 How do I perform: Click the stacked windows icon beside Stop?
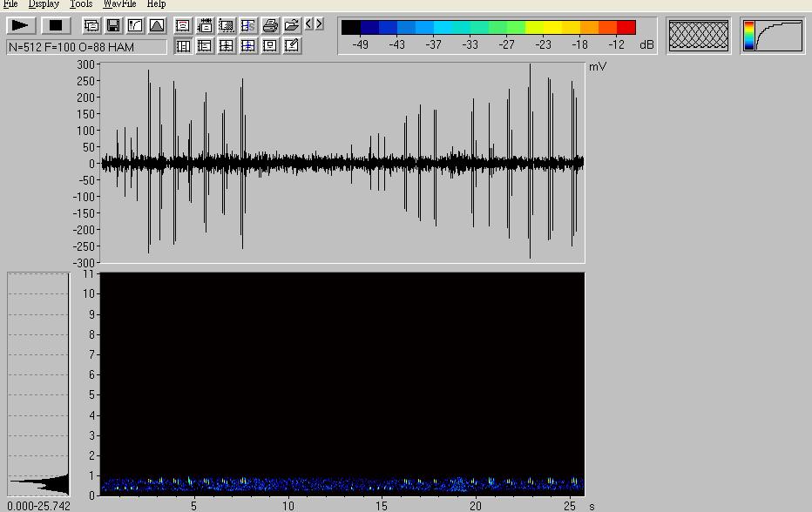(91, 26)
